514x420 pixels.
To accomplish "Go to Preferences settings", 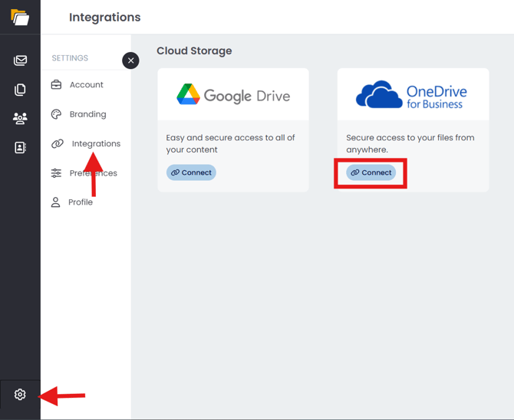I will [94, 173].
